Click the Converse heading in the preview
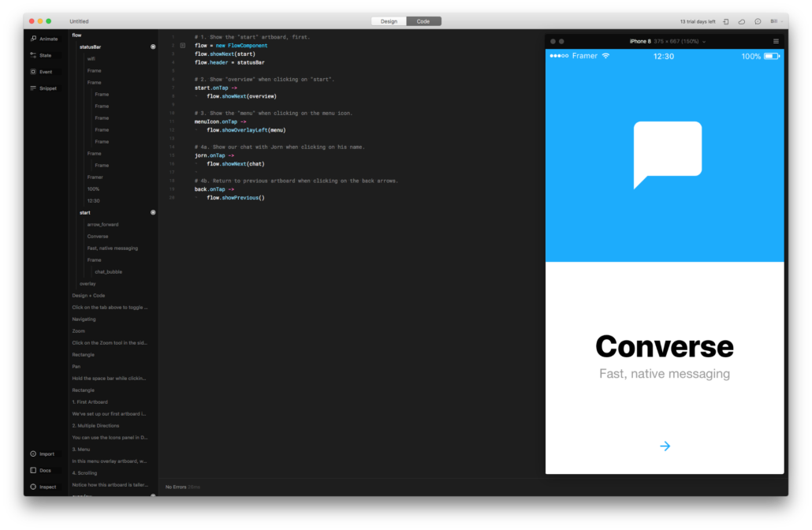 click(x=665, y=346)
